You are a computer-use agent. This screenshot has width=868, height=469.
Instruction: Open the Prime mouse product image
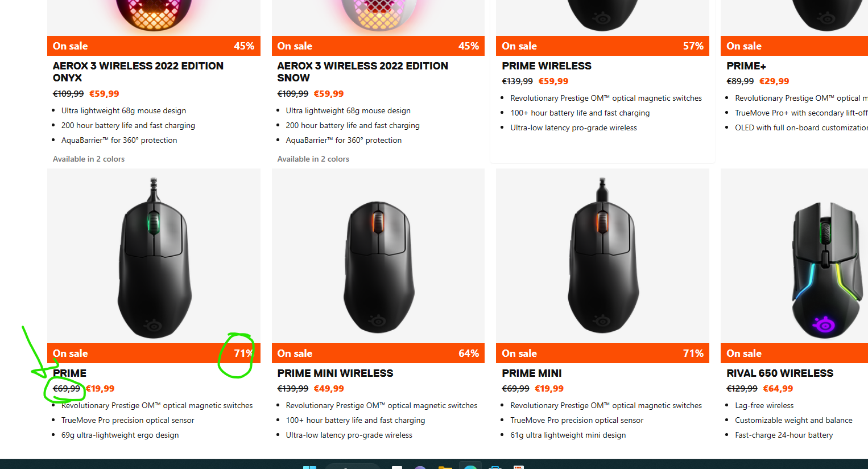click(154, 256)
